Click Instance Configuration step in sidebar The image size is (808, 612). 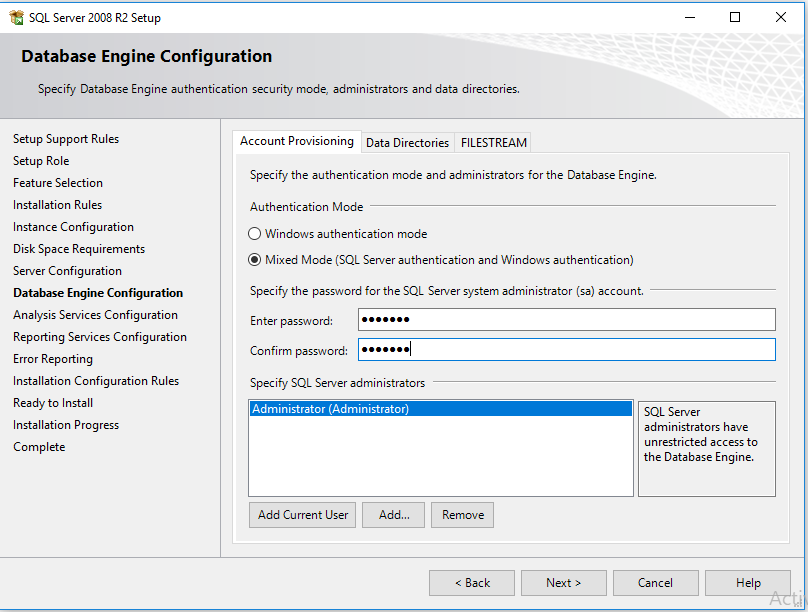pyautogui.click(x=73, y=227)
